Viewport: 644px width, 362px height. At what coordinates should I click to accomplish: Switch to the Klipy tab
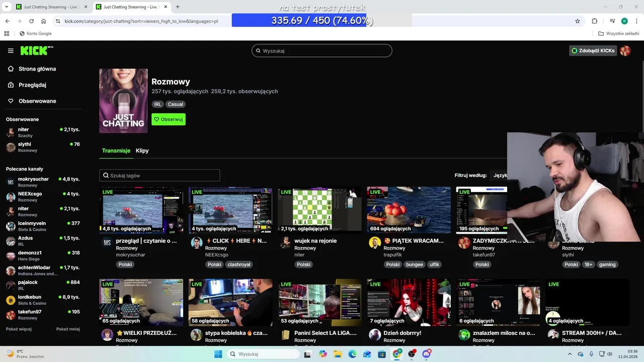pyautogui.click(x=142, y=151)
